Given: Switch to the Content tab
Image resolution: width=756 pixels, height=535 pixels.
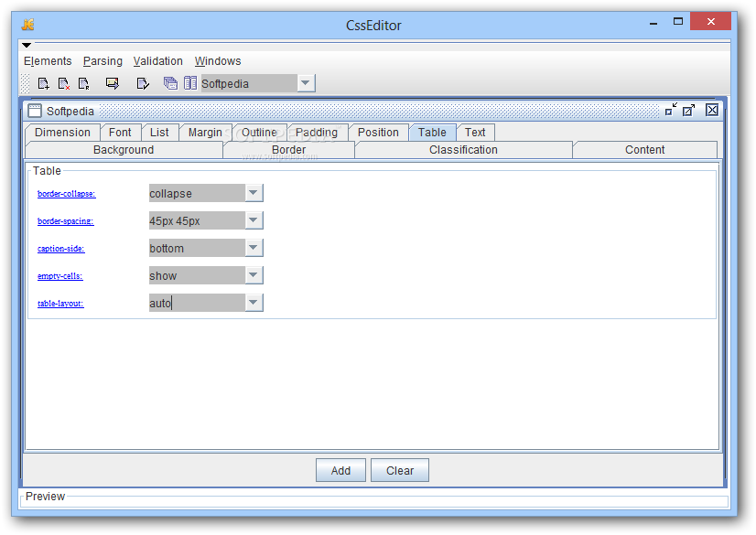Looking at the screenshot, I should [x=645, y=150].
